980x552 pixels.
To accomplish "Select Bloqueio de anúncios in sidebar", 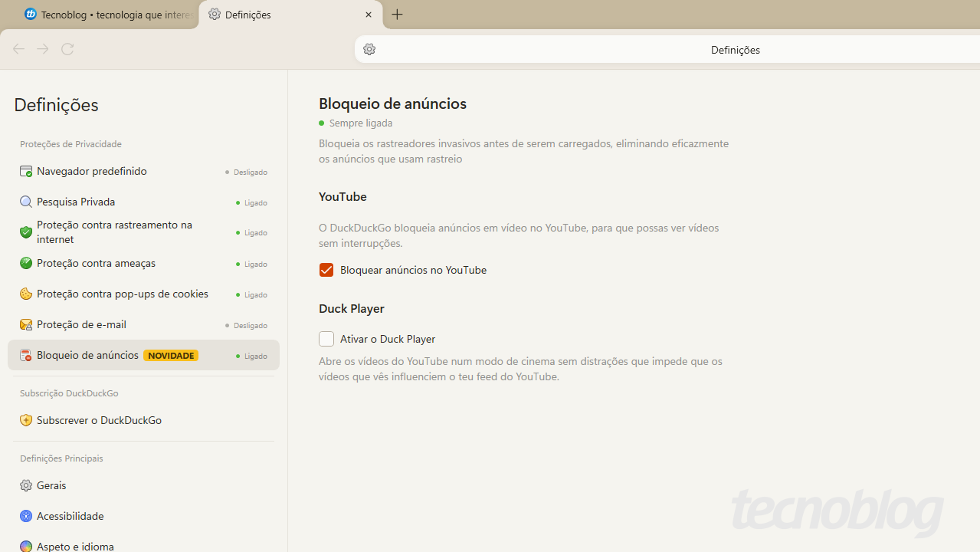I will 143,356.
